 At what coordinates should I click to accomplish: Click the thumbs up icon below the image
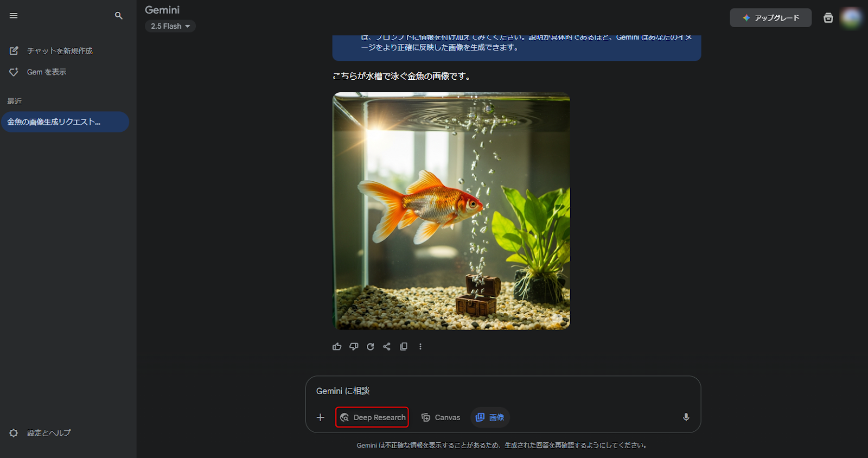tap(337, 347)
